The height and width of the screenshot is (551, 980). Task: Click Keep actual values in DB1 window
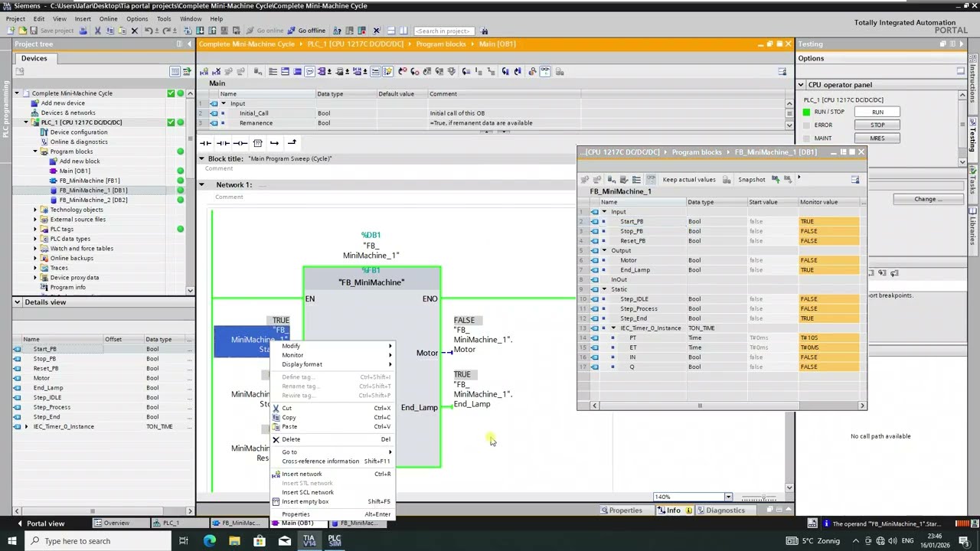(x=689, y=179)
